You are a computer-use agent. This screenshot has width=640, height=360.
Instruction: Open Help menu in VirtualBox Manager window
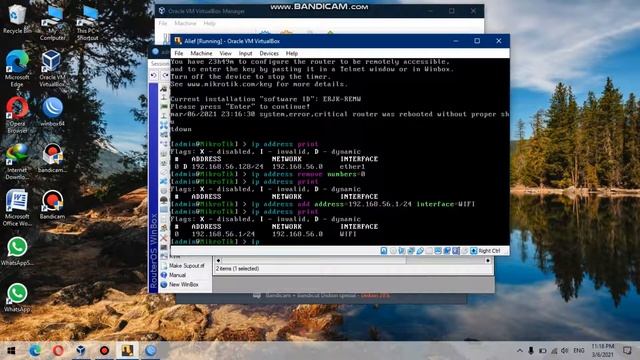click(x=209, y=23)
